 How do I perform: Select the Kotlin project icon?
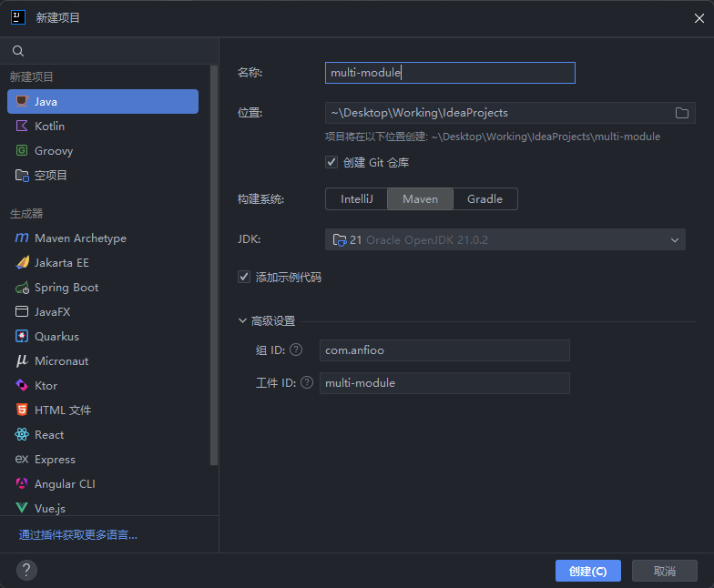(x=22, y=126)
